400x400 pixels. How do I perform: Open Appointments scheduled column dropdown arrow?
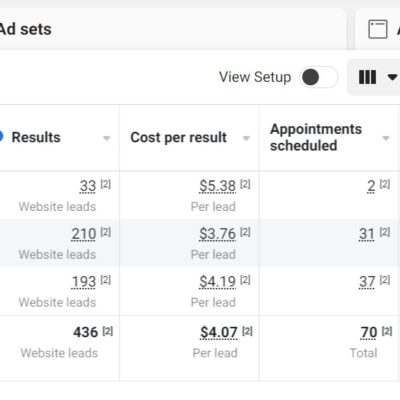click(386, 138)
